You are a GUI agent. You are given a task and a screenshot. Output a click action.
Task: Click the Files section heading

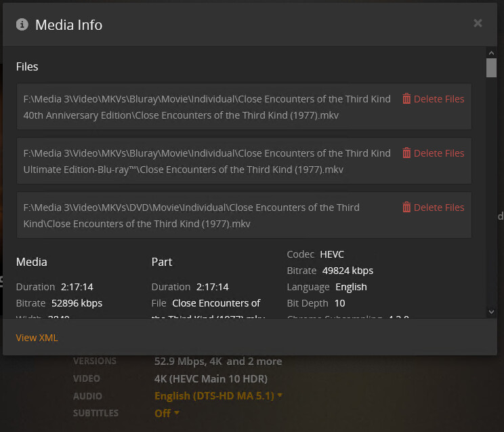tap(27, 66)
